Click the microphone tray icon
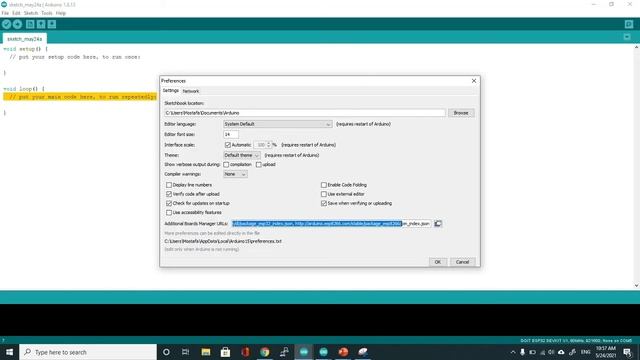Viewport: 640px width, 360px height. pyautogui.click(x=522, y=352)
